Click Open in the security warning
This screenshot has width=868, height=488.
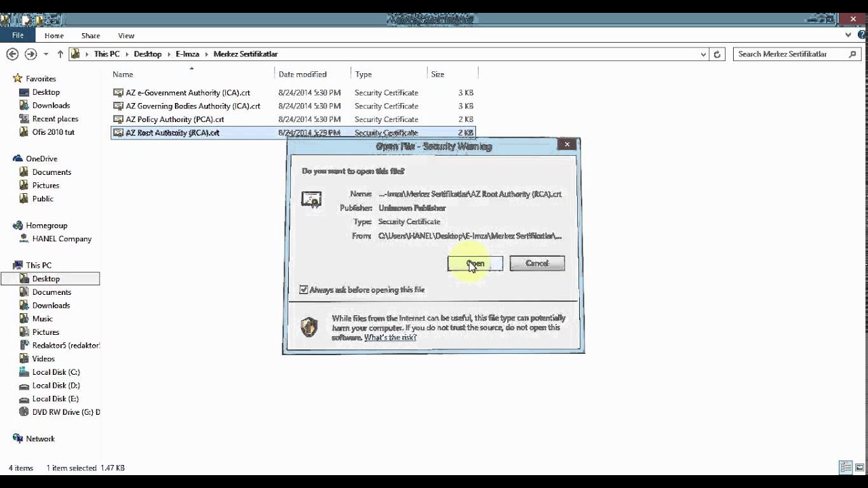[x=475, y=263]
